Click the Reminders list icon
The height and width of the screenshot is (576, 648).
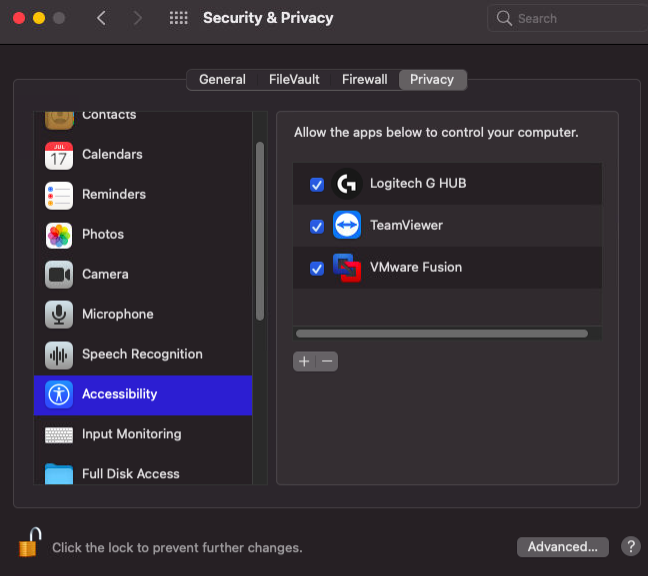59,195
